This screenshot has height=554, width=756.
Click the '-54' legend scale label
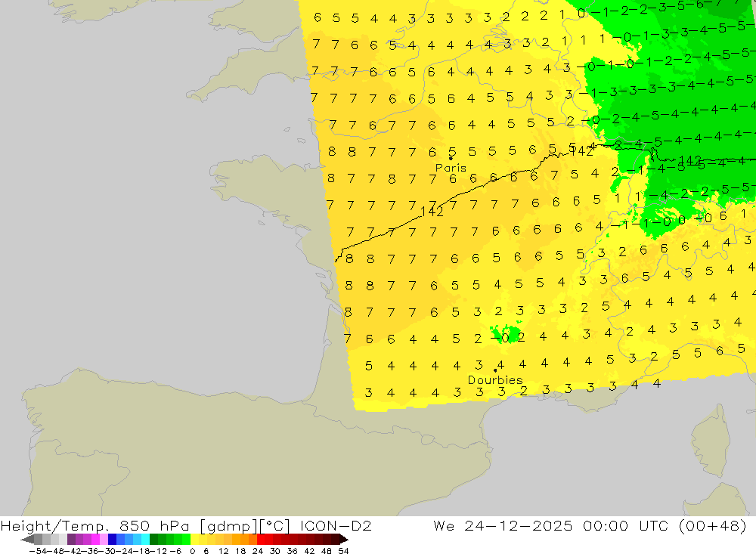pos(37,550)
